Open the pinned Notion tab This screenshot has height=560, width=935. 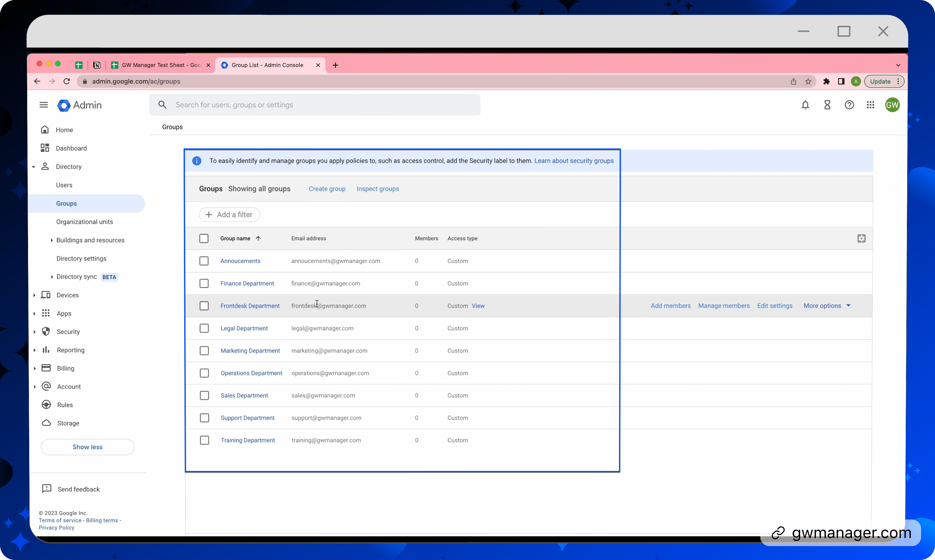97,65
